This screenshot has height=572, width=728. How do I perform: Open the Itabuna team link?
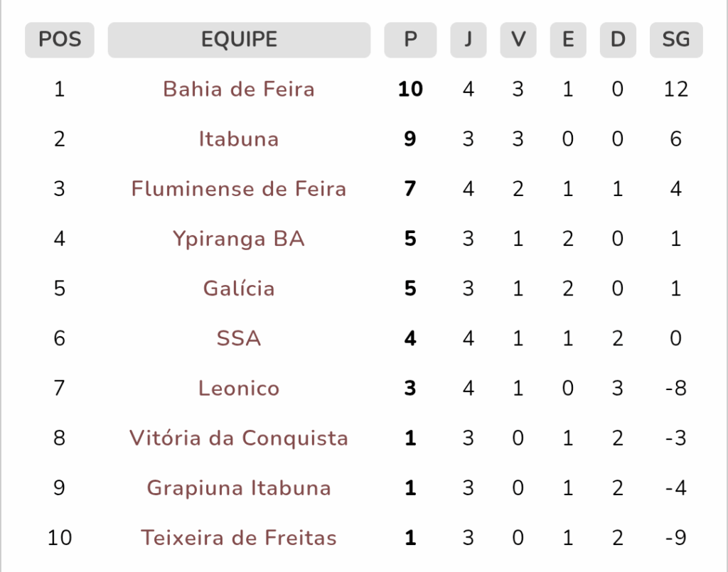[239, 139]
